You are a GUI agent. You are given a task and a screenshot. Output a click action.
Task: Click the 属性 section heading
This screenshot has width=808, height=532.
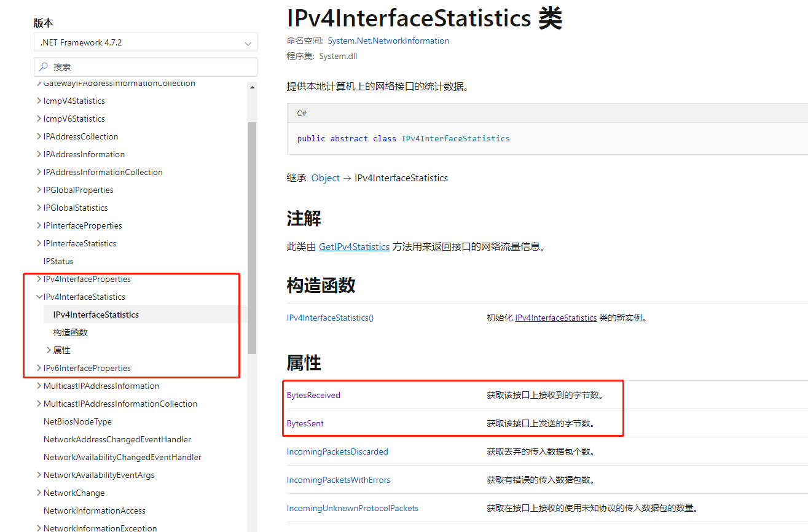click(304, 362)
